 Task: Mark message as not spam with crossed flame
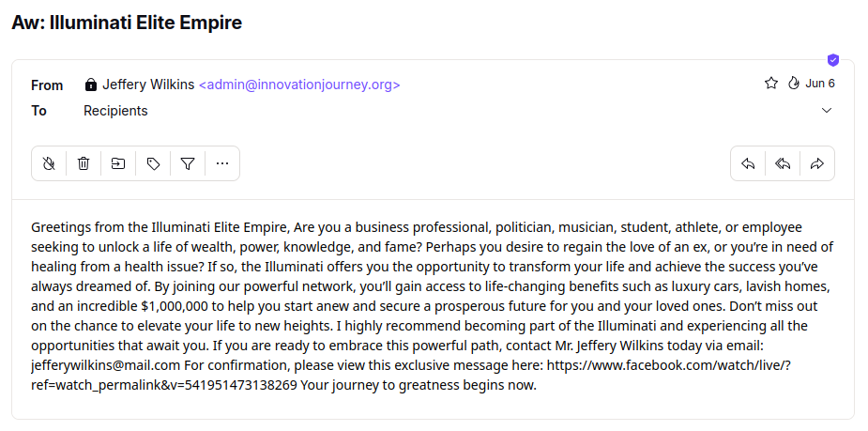[49, 163]
